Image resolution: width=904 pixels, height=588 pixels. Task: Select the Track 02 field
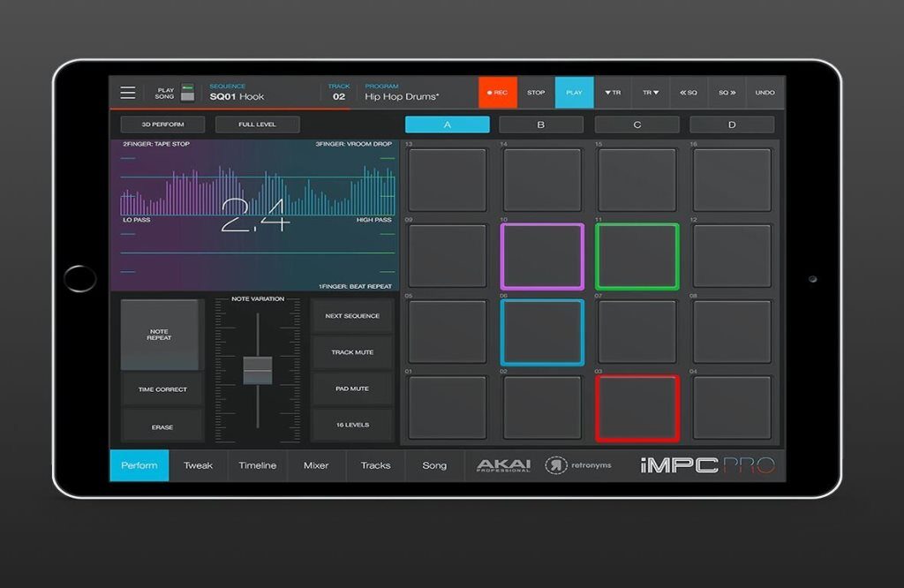pos(339,92)
